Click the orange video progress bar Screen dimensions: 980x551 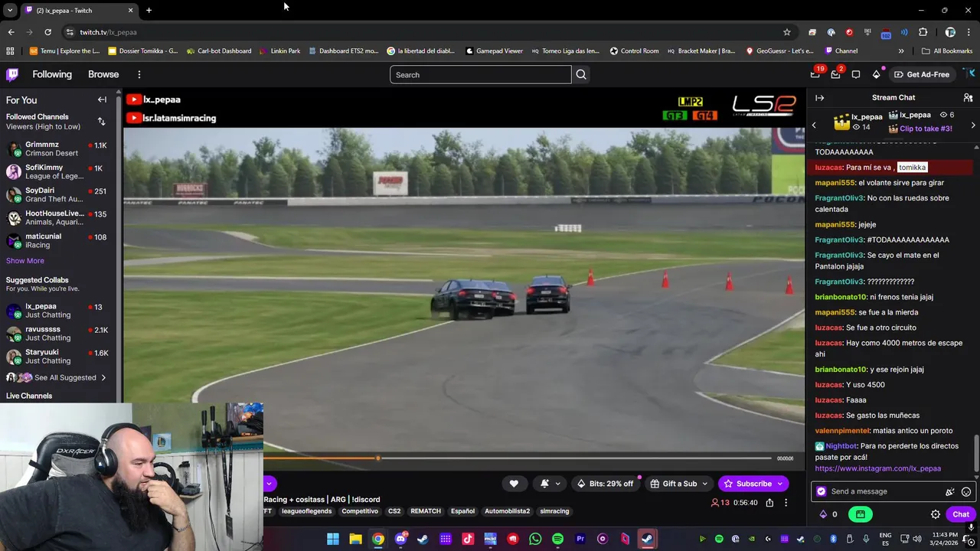(320, 458)
